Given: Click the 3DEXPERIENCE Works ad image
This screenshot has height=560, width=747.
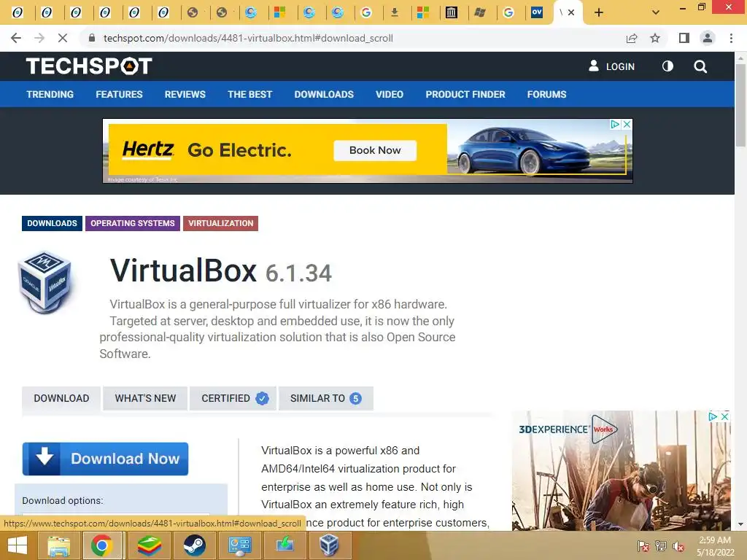Looking at the screenshot, I should coord(622,472).
